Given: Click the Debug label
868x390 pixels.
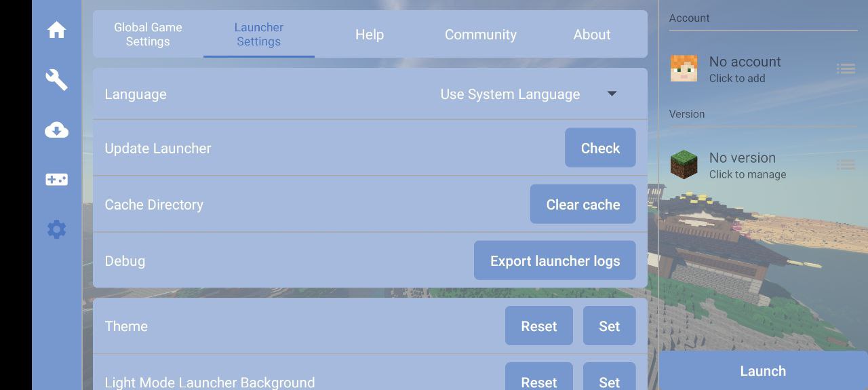Looking at the screenshot, I should click(125, 261).
